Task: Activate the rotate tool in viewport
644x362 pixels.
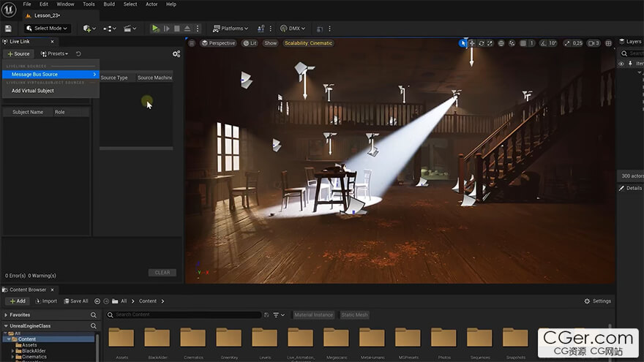Action: [481, 43]
